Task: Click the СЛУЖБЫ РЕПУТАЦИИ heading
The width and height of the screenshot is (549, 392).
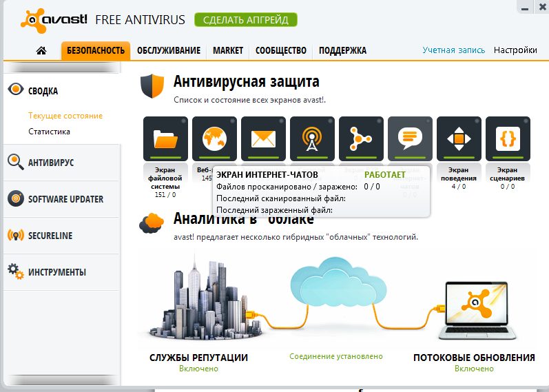Action: pyautogui.click(x=198, y=358)
